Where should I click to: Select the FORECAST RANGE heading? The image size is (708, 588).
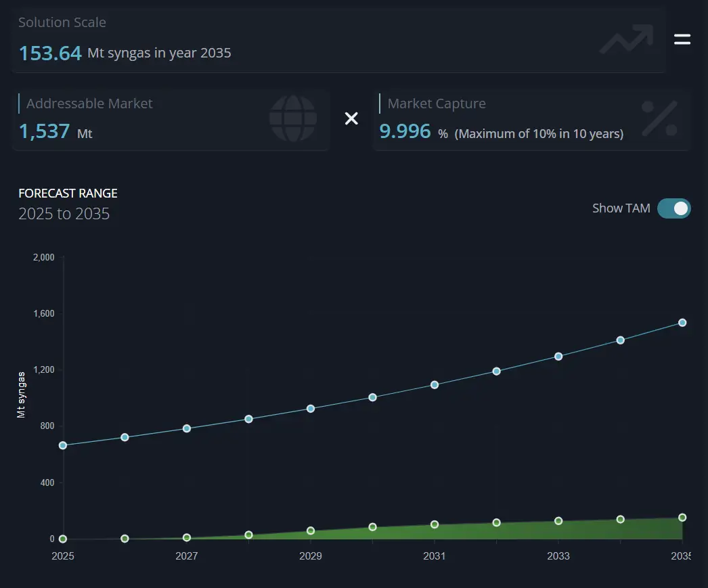[x=68, y=193]
